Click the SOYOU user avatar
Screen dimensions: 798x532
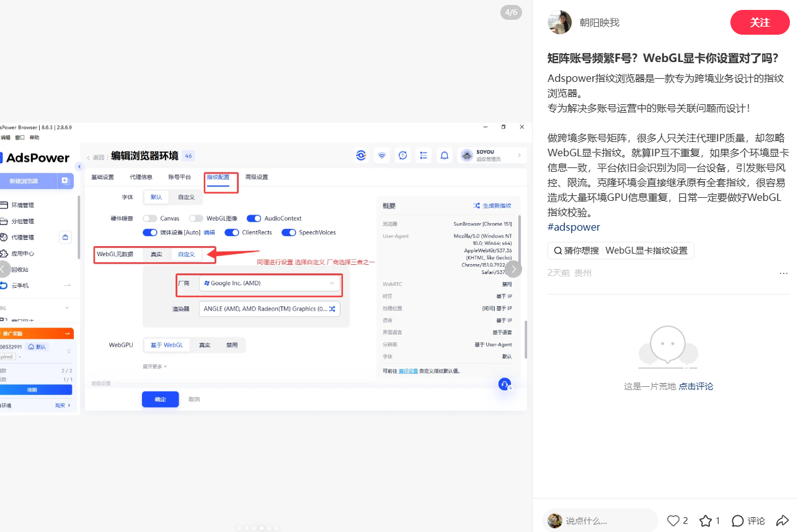pos(468,156)
